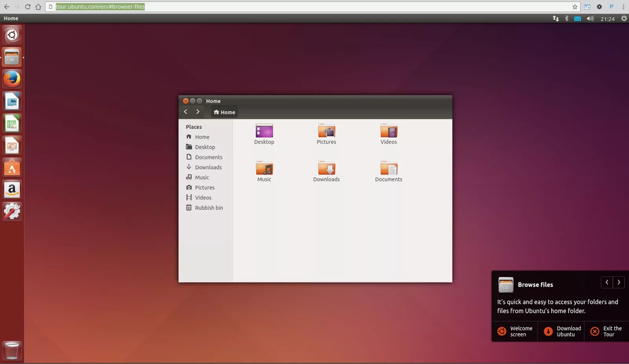Screen dimensions: 629x364
Task: Open the sound volume indicator
Action: point(590,18)
